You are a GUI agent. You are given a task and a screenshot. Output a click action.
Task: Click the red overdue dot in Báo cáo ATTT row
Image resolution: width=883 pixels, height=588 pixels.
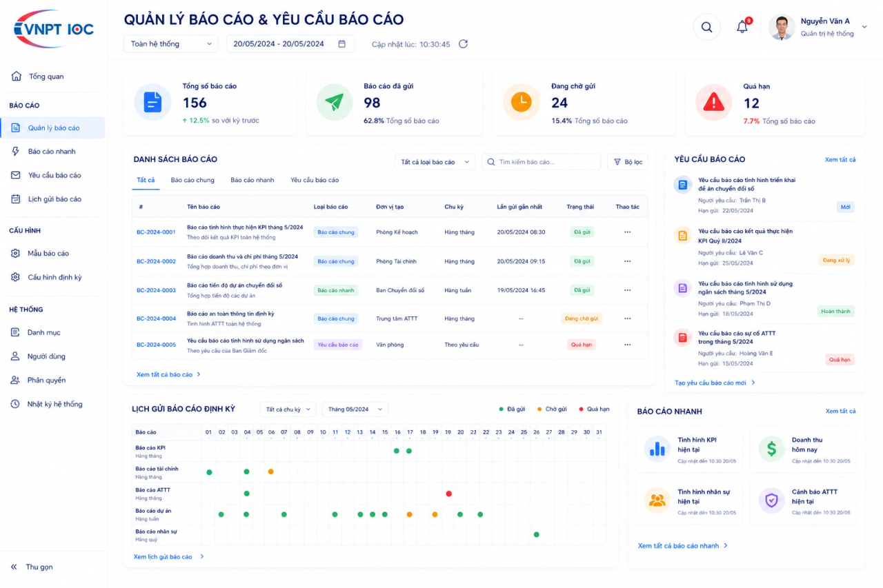pos(448,494)
